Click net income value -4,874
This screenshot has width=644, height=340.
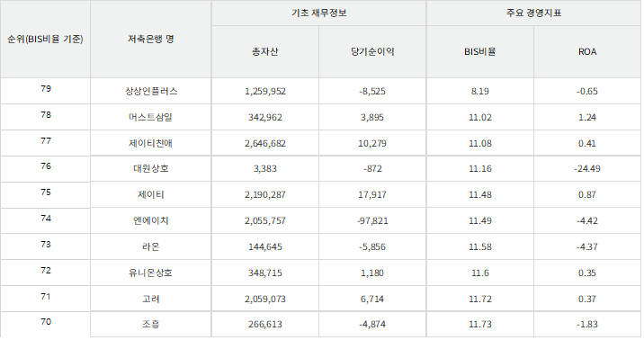372,325
